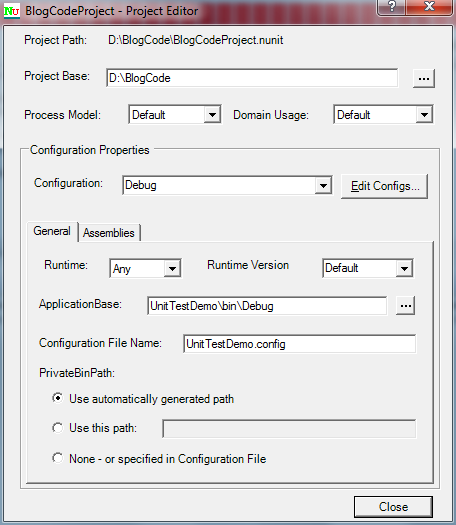
Task: Click the help question mark button
Action: [391, 7]
